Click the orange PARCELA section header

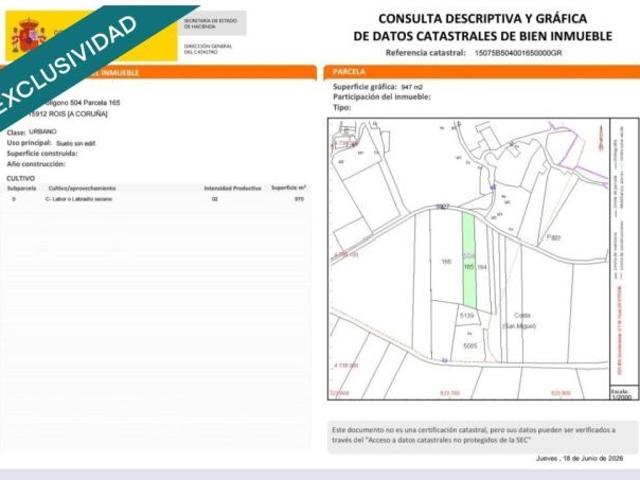tap(482, 72)
